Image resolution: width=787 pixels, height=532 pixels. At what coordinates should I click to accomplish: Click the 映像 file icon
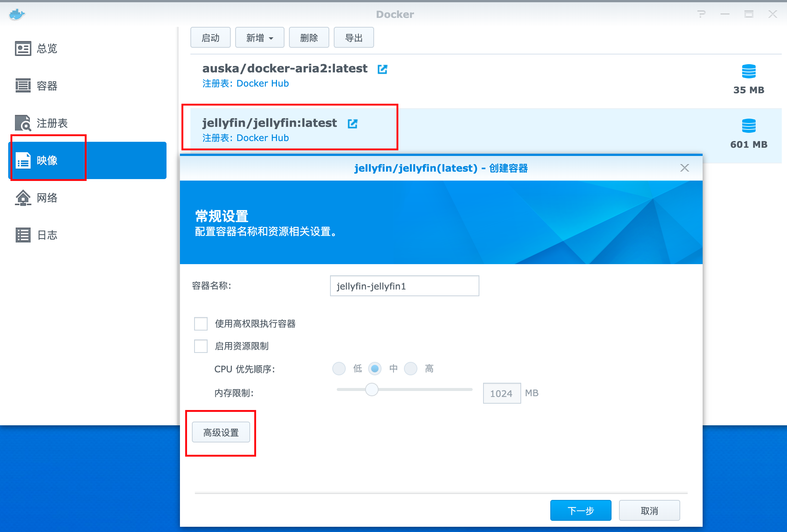pyautogui.click(x=23, y=160)
